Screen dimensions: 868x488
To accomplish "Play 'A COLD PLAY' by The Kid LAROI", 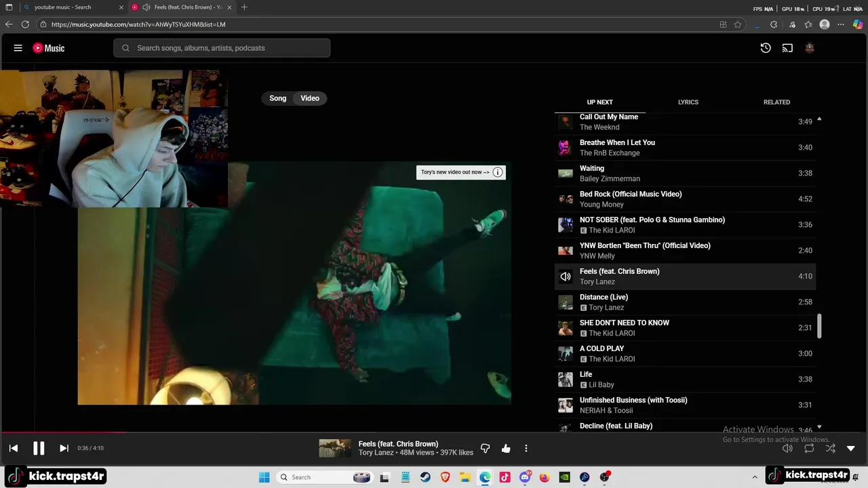I will (x=685, y=353).
